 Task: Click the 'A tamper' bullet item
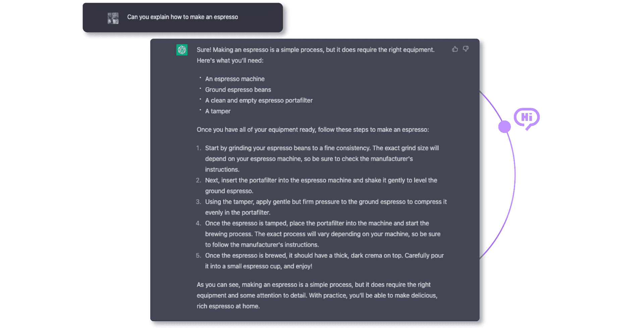(x=218, y=111)
